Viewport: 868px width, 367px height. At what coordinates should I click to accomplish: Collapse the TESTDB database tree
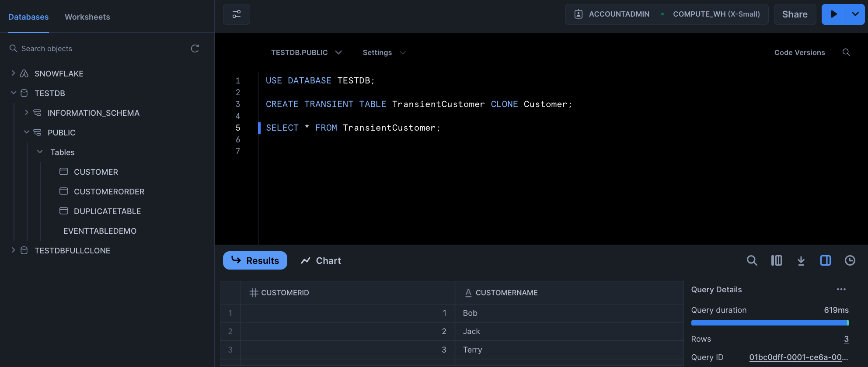(x=13, y=93)
